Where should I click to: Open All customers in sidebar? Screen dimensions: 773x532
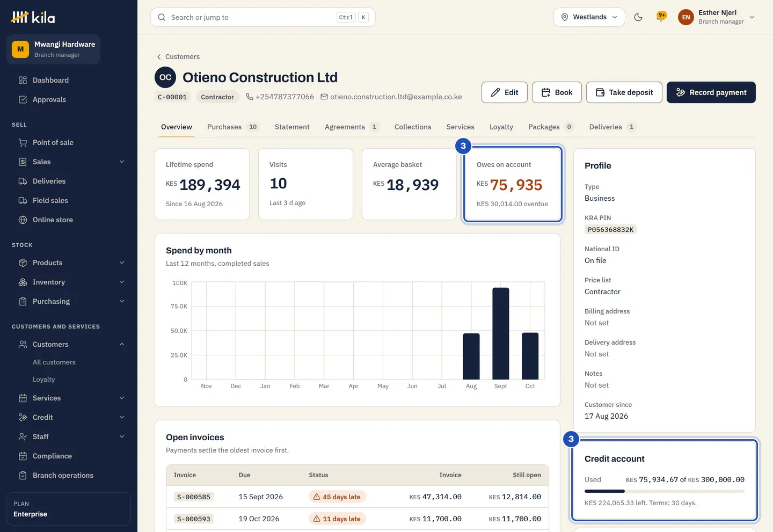pos(54,362)
